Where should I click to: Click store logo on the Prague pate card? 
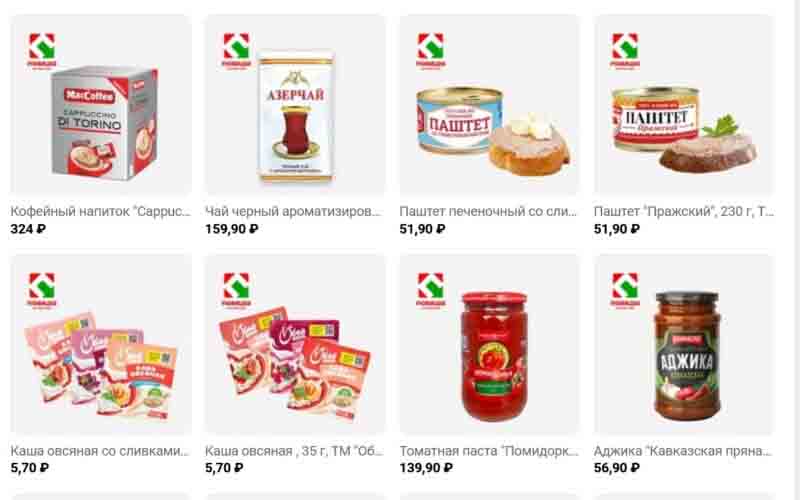click(625, 50)
